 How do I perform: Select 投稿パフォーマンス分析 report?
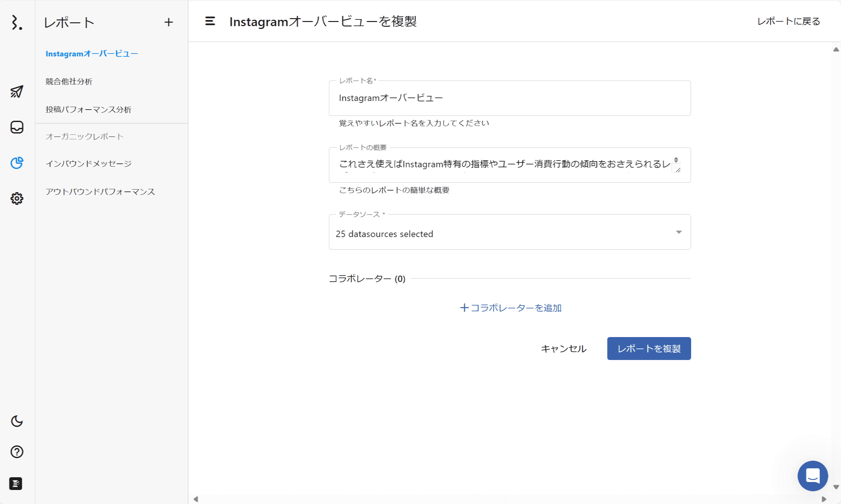88,109
